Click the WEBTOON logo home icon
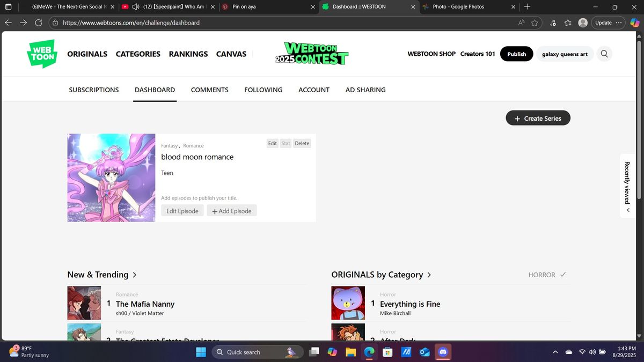Image resolution: width=644 pixels, height=362 pixels. [x=41, y=54]
